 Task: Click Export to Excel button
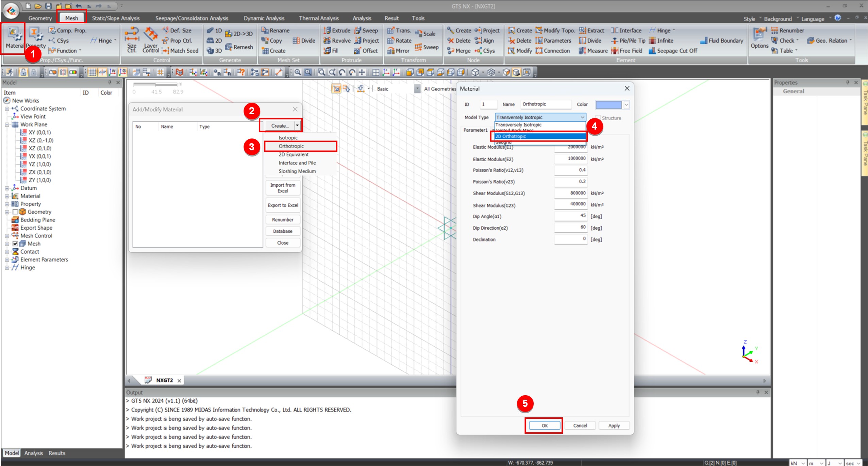283,205
